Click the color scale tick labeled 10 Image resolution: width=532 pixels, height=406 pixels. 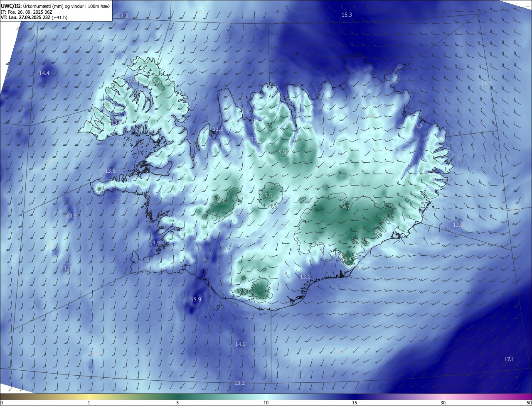[x=266, y=403]
